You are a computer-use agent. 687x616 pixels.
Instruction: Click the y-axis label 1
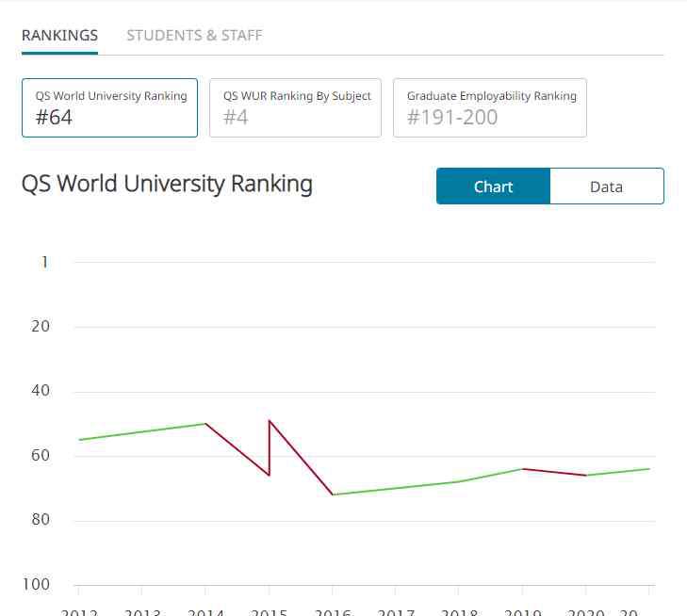(44, 262)
